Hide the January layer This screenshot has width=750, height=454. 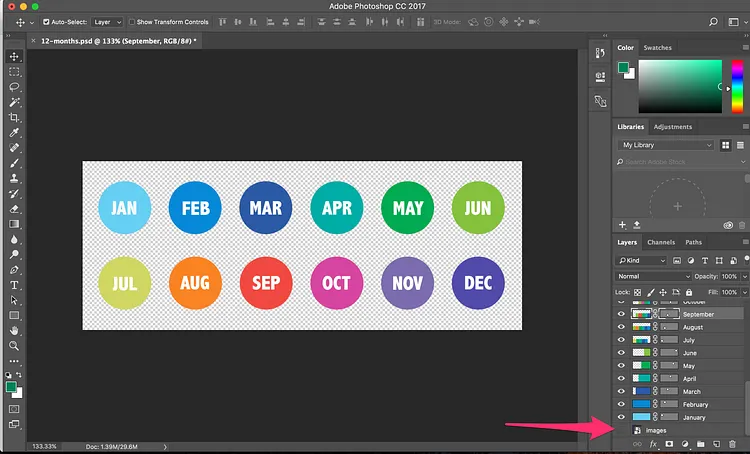point(621,417)
